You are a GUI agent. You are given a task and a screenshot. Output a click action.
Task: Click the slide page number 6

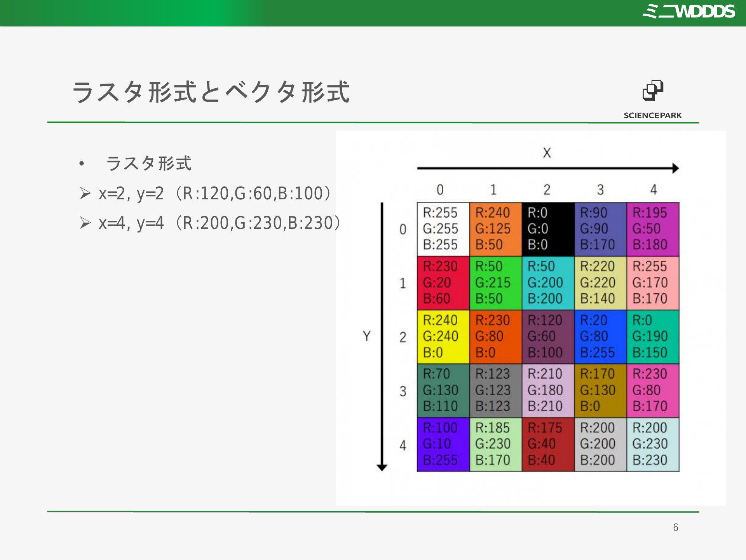pos(676,527)
